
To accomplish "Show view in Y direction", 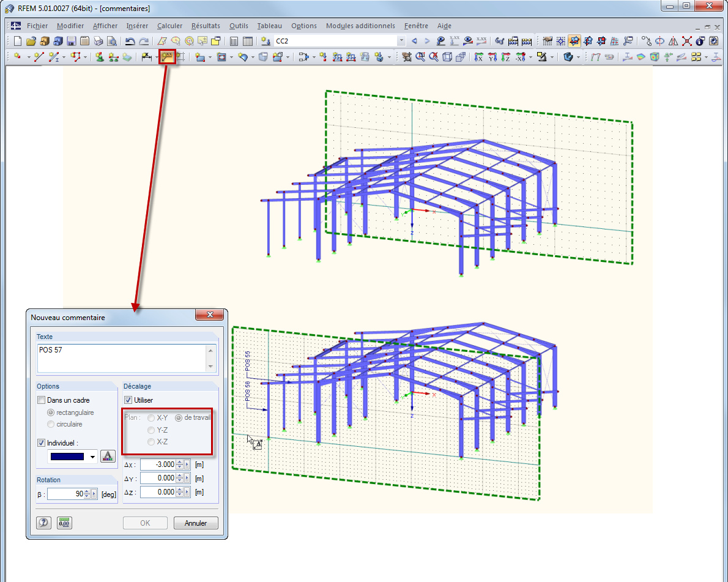I will [x=492, y=57].
